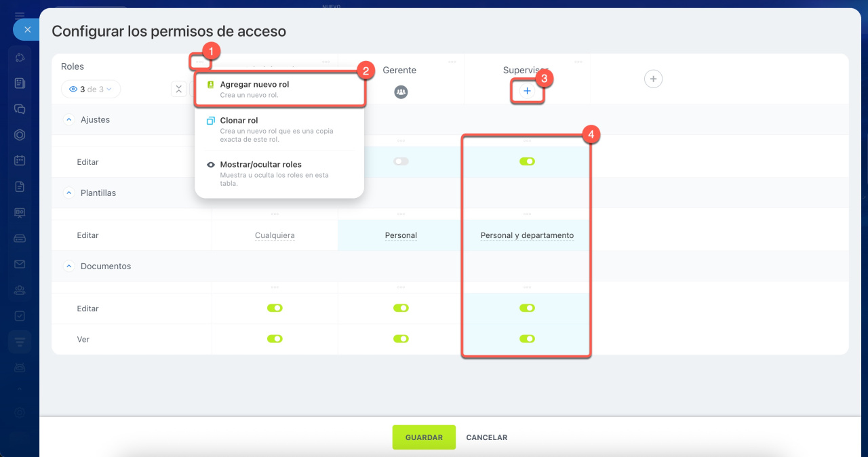Open the calendar icon in left sidebar
Image resolution: width=868 pixels, height=457 pixels.
coord(20,161)
